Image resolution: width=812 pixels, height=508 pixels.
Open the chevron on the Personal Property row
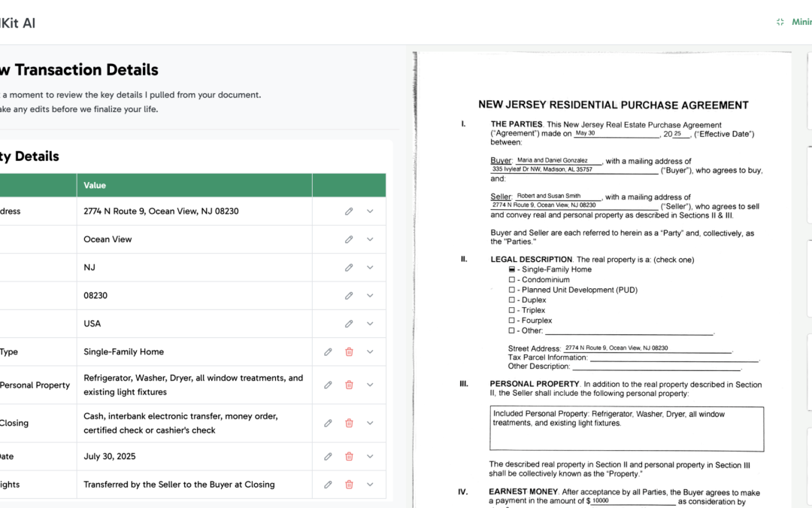370,385
